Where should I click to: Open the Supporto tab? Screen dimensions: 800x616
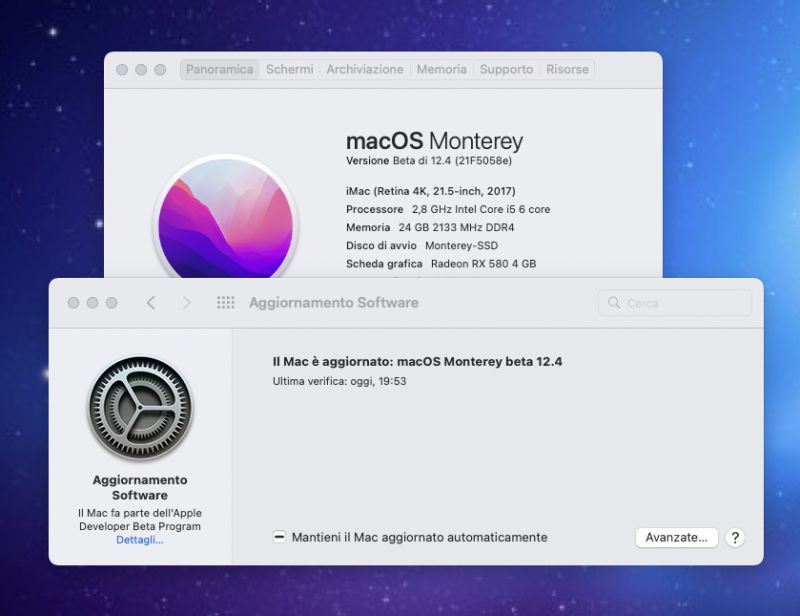pyautogui.click(x=506, y=70)
